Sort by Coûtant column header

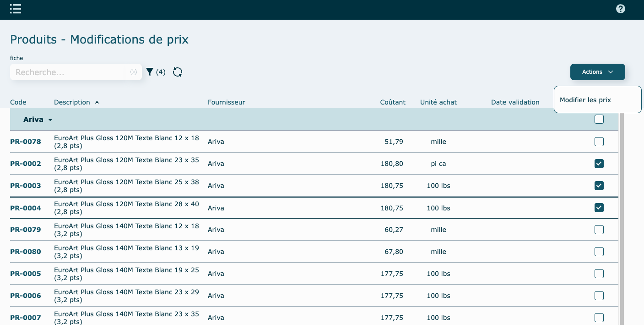point(392,102)
